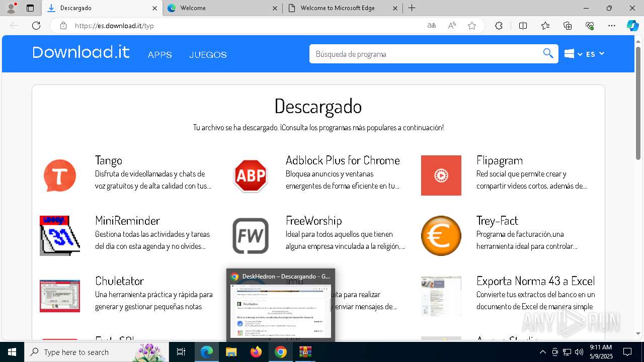Open the volume control
Viewport: 644px width, 362px height.
579,352
